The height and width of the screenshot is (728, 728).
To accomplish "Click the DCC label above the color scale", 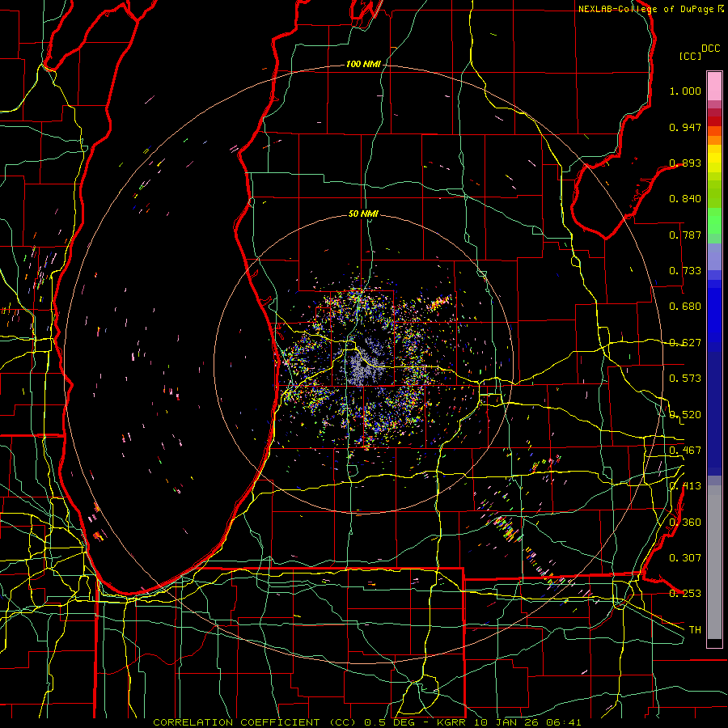I will [x=711, y=49].
